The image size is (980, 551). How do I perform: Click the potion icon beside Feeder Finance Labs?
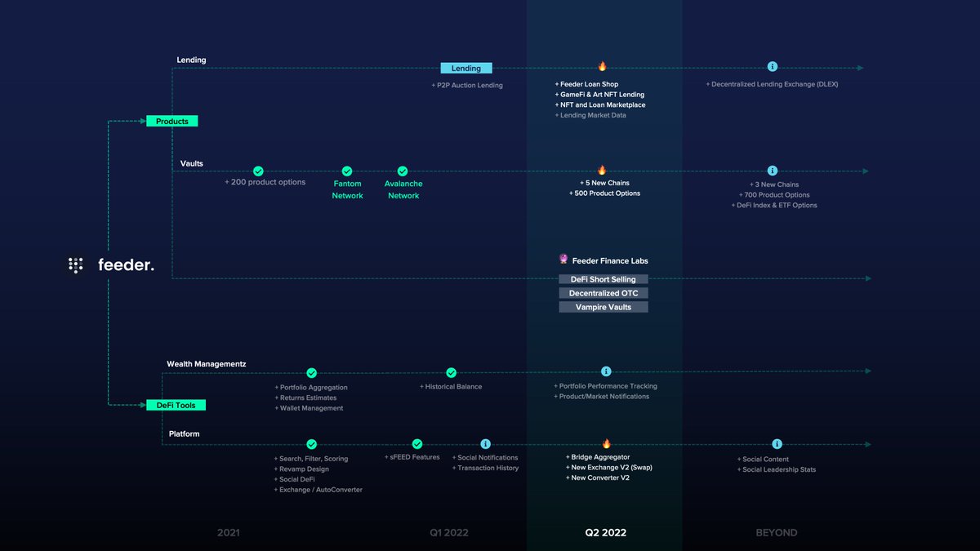click(x=563, y=259)
